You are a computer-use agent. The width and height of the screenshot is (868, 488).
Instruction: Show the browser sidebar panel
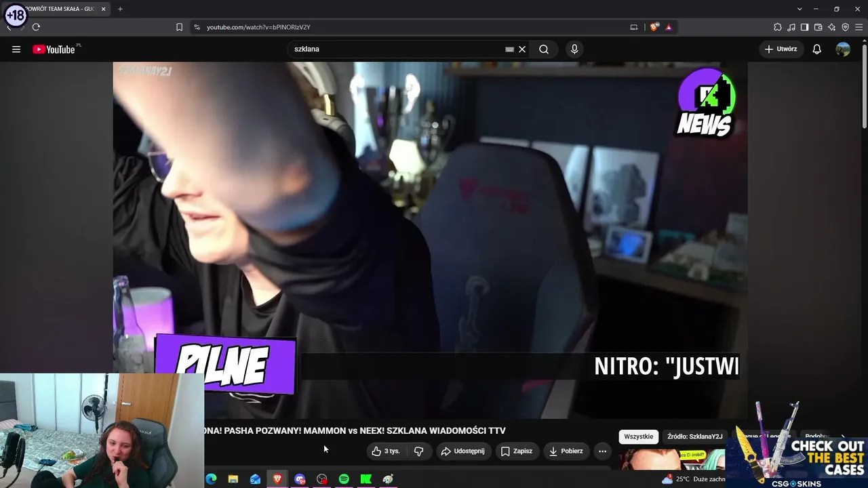coord(804,27)
